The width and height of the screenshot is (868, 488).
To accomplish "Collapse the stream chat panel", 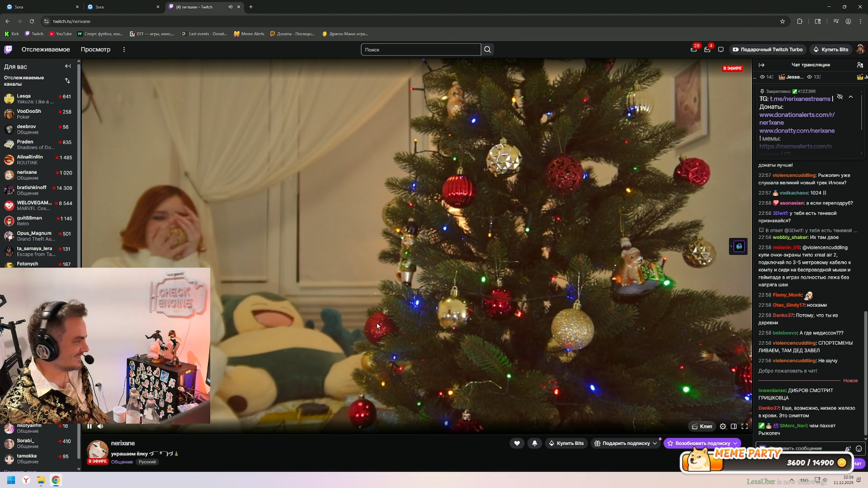I will point(762,65).
